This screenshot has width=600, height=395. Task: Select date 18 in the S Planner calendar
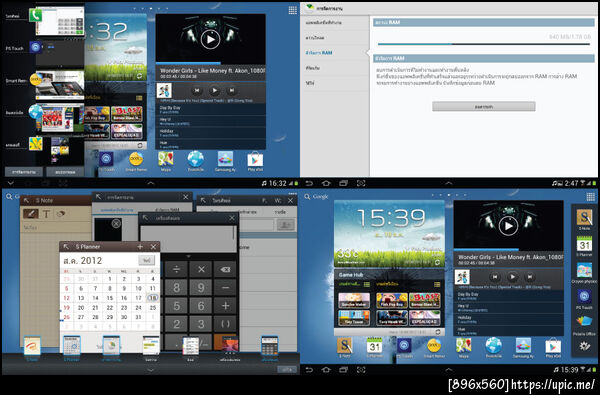click(x=153, y=298)
